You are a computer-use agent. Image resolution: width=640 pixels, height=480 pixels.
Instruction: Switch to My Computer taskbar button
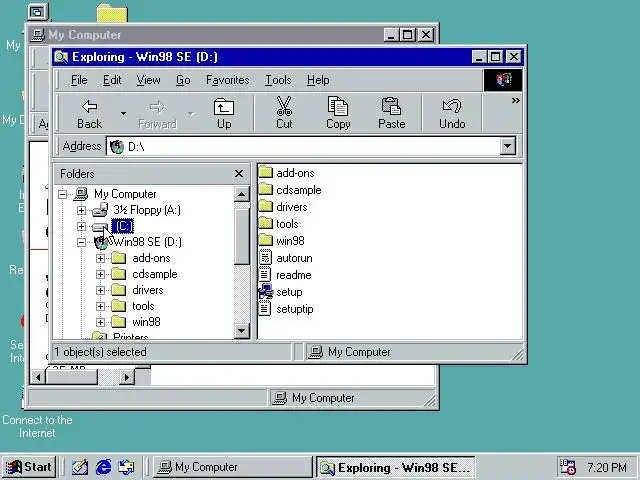(x=233, y=467)
